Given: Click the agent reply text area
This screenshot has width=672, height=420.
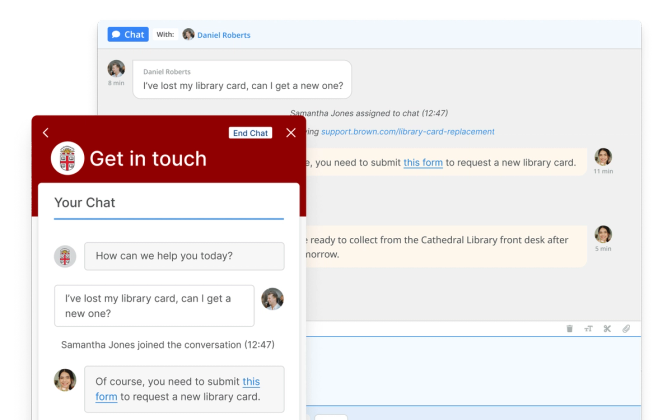Looking at the screenshot, I should (470, 370).
